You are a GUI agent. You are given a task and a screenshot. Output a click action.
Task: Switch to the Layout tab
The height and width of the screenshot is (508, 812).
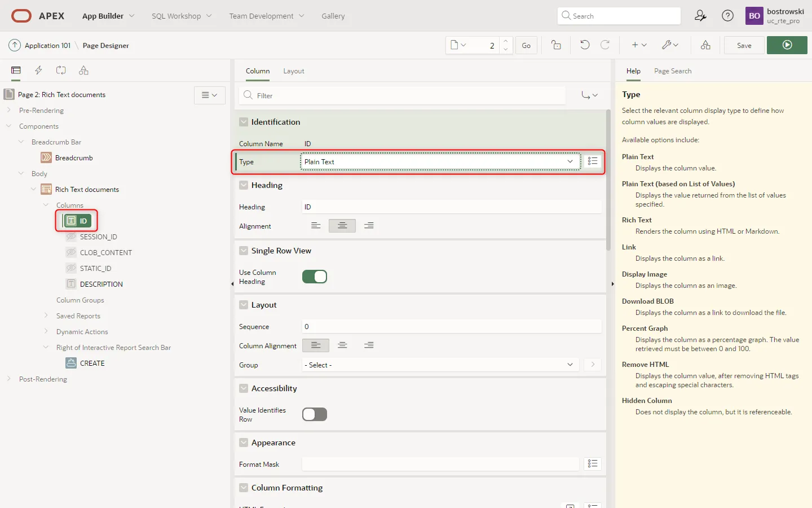pos(293,71)
